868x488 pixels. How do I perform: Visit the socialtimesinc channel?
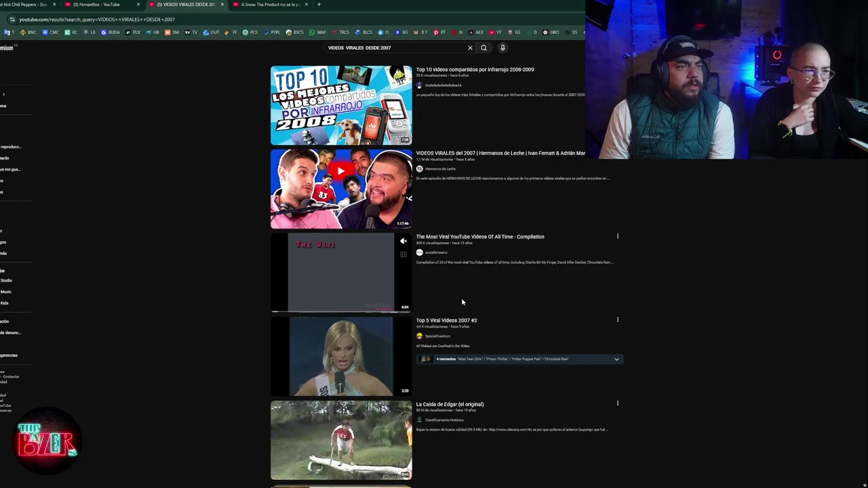tap(436, 252)
